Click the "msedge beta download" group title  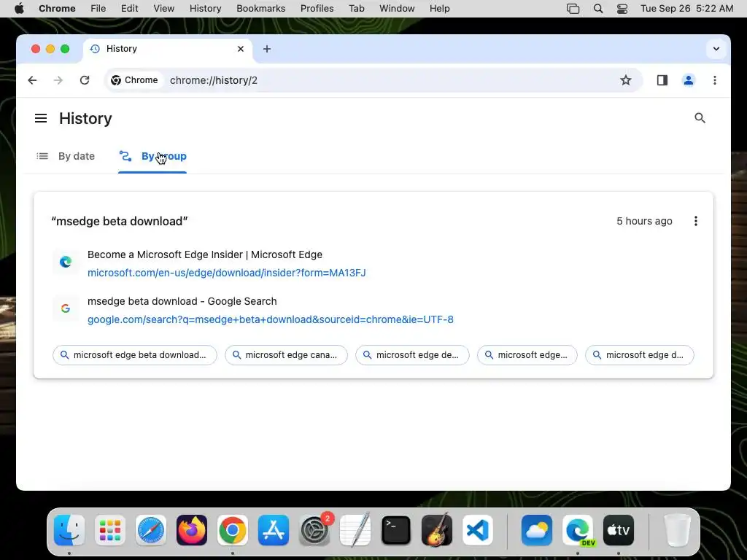click(x=120, y=221)
